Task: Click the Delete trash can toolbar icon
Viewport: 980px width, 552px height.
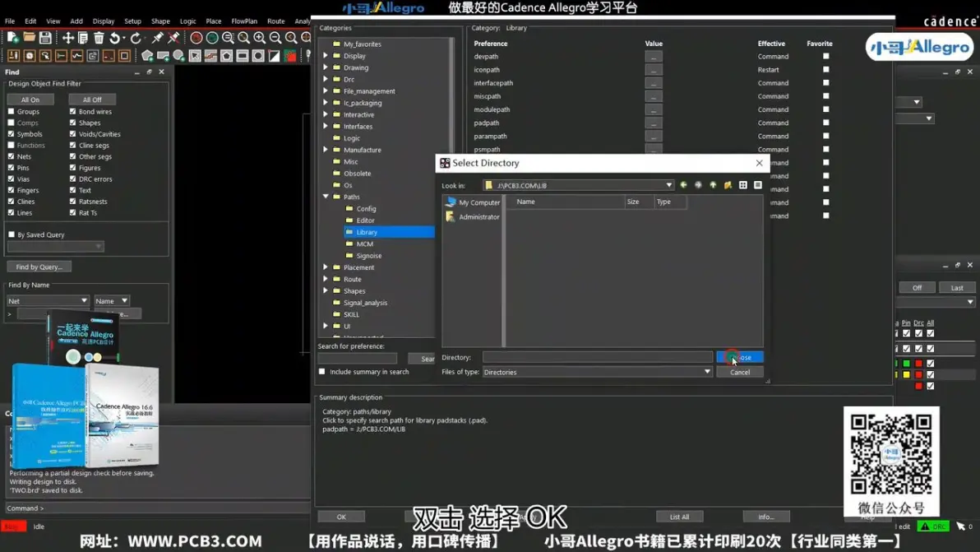Action: point(99,38)
